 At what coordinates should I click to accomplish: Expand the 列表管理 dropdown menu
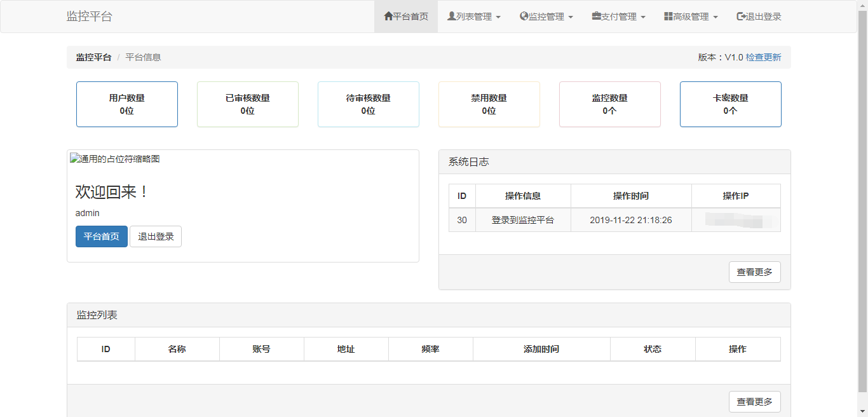[475, 17]
